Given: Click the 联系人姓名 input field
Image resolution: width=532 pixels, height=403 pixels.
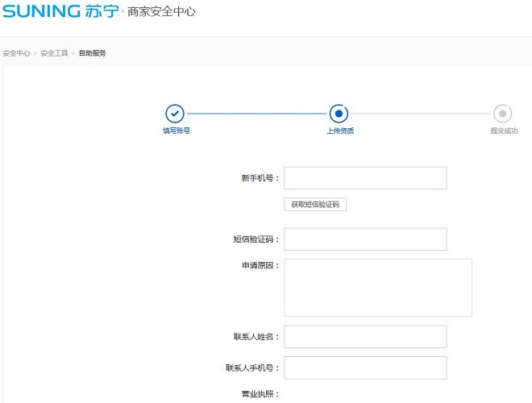Looking at the screenshot, I should pos(365,337).
